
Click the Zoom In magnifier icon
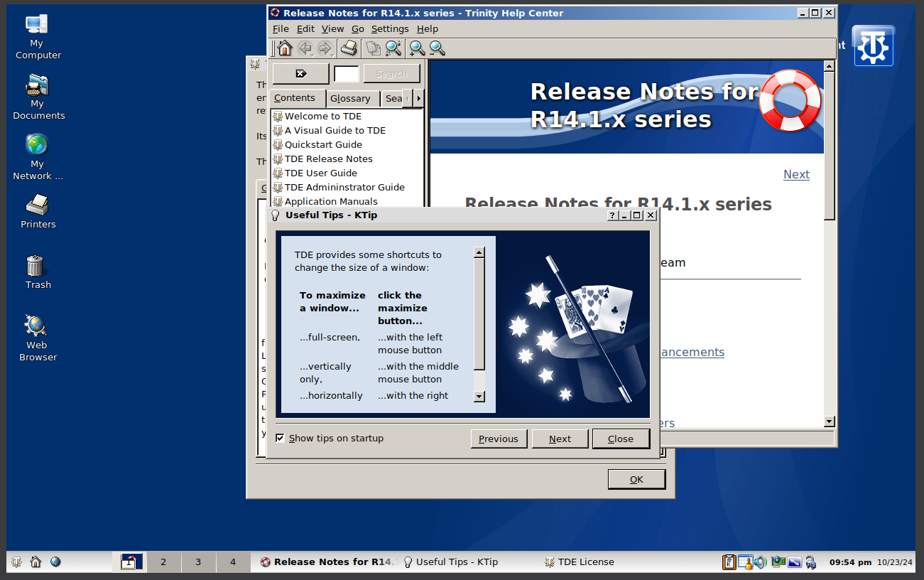417,48
